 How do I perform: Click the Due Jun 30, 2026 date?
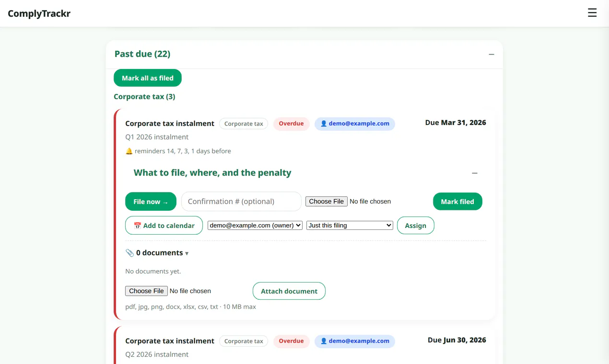[457, 340]
